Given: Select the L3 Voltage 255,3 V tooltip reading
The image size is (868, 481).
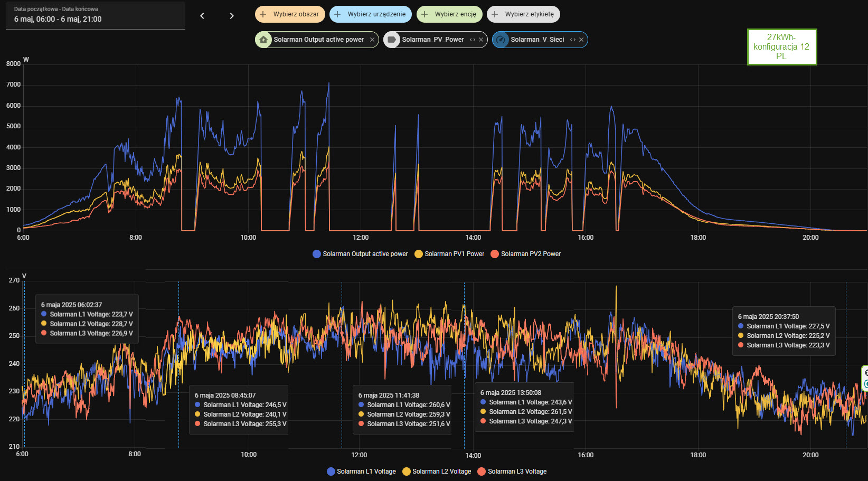Looking at the screenshot, I should coord(240,424).
